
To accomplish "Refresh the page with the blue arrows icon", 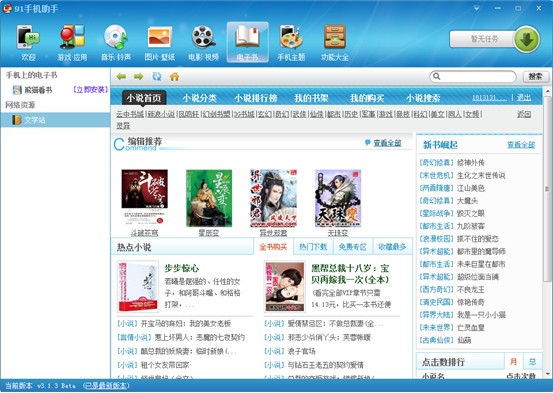I will point(157,76).
